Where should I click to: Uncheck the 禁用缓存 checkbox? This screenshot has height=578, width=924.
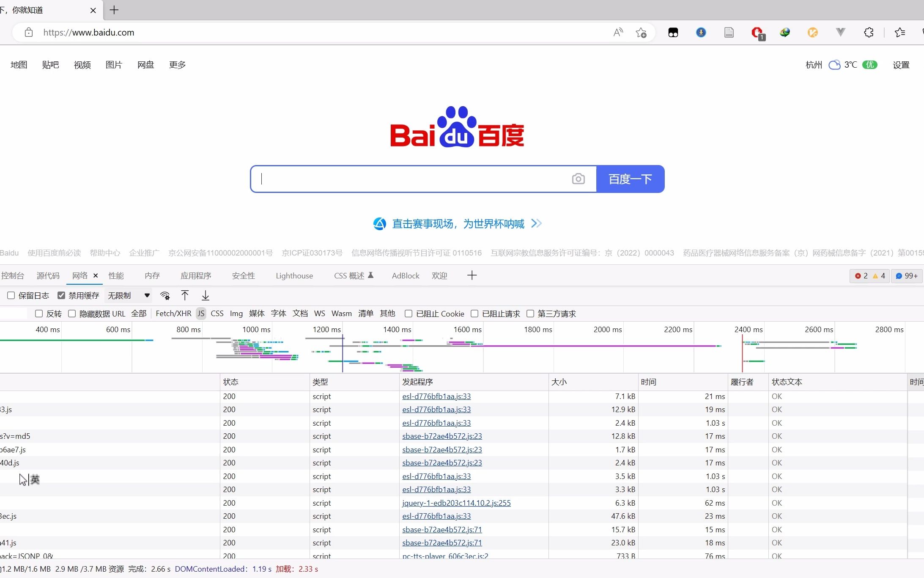[x=62, y=295]
